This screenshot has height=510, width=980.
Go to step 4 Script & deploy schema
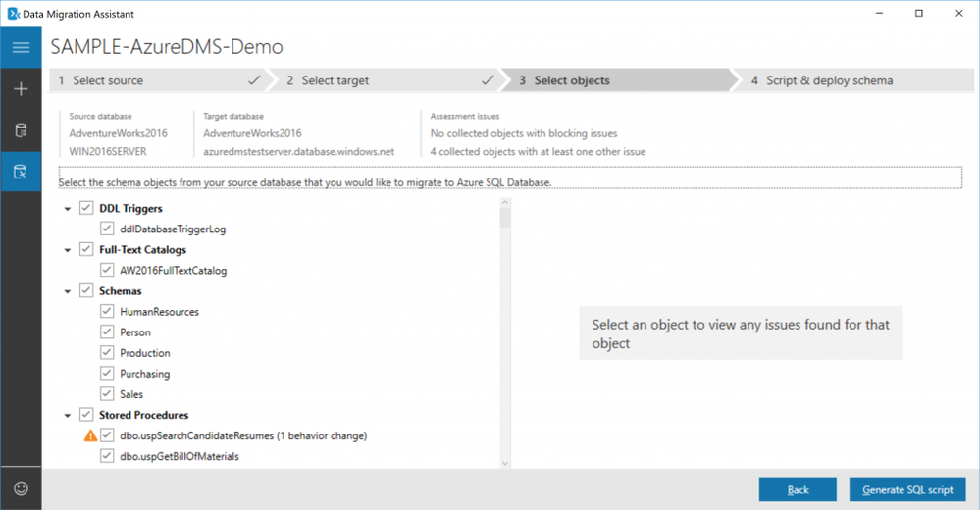point(855,80)
